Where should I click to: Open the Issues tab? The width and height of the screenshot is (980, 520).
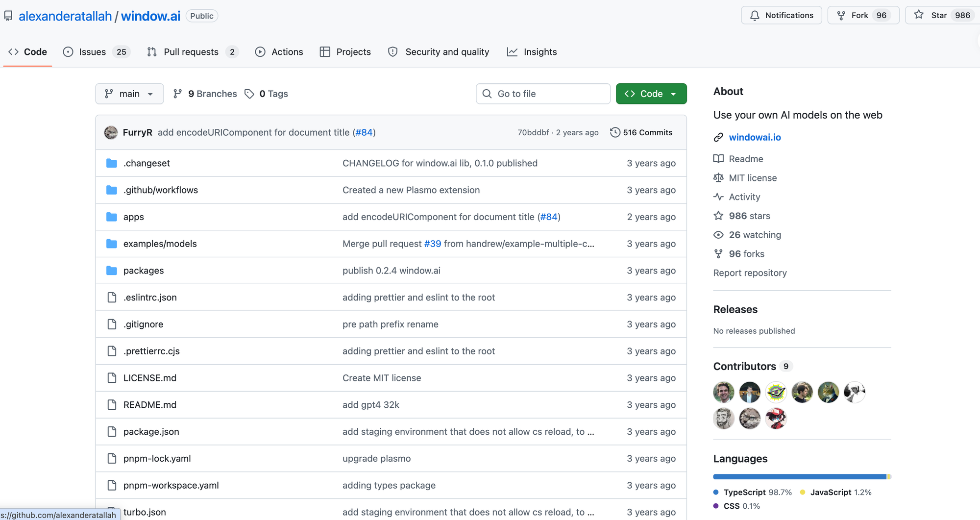pyautogui.click(x=97, y=52)
